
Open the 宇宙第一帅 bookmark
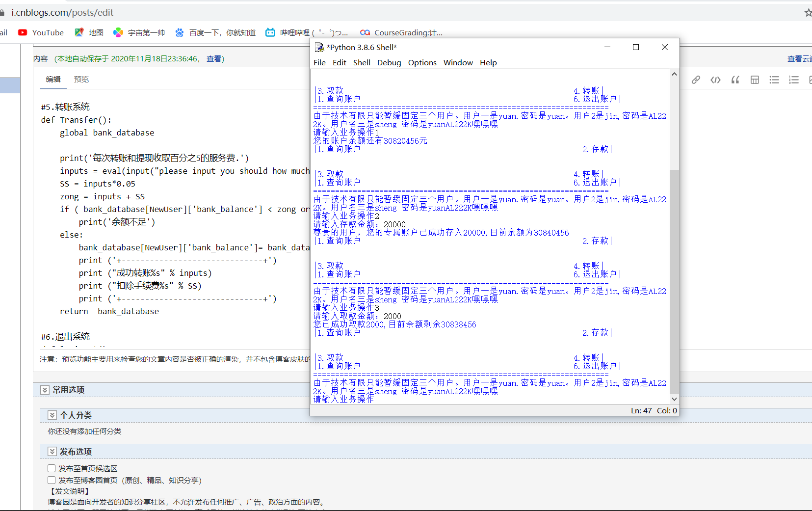coord(139,32)
